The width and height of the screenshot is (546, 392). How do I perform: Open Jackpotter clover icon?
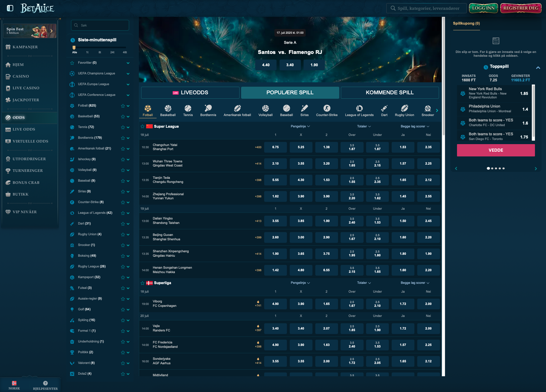8,100
